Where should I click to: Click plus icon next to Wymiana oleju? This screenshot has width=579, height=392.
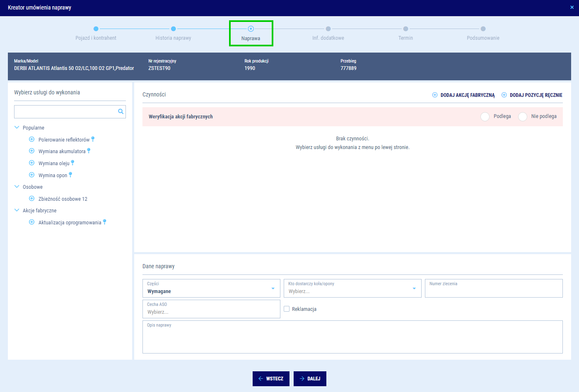(31, 163)
